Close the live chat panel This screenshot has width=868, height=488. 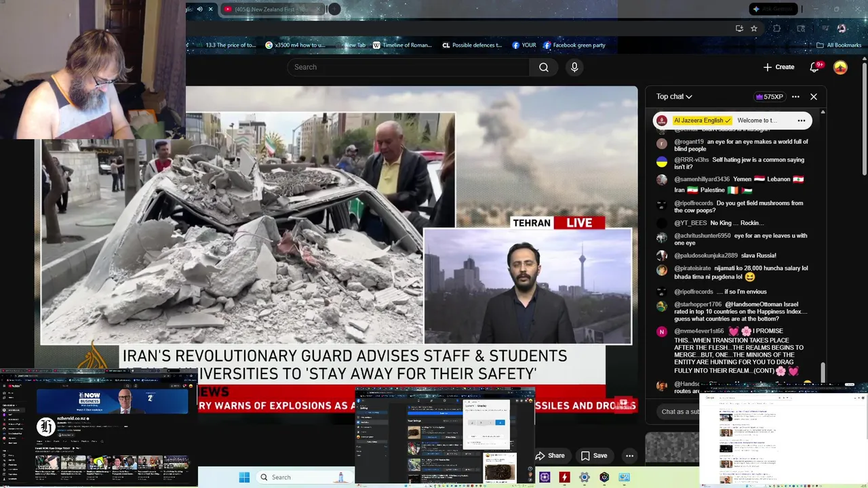click(814, 97)
